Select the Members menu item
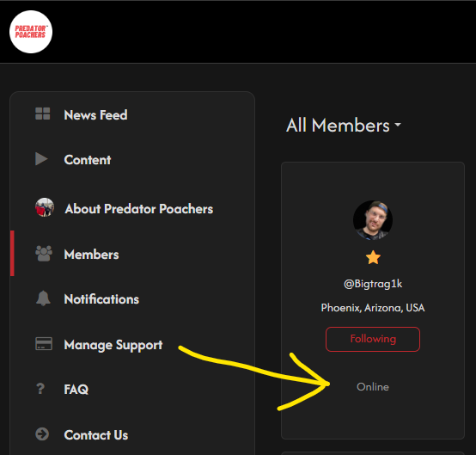Screen dimensions: 476x455 coord(91,255)
